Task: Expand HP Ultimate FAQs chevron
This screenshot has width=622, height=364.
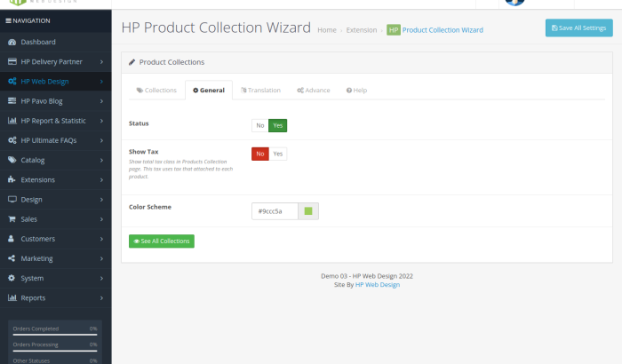Action: [101, 140]
